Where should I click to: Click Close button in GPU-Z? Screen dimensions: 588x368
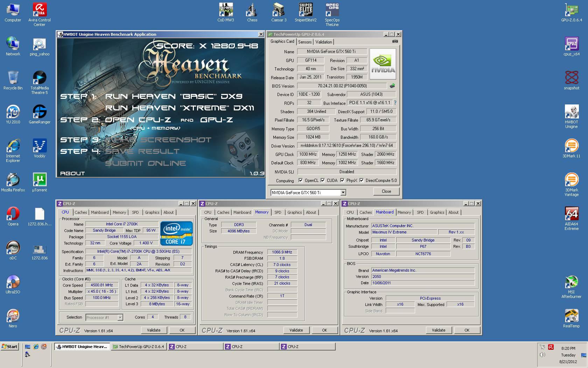[x=386, y=191]
